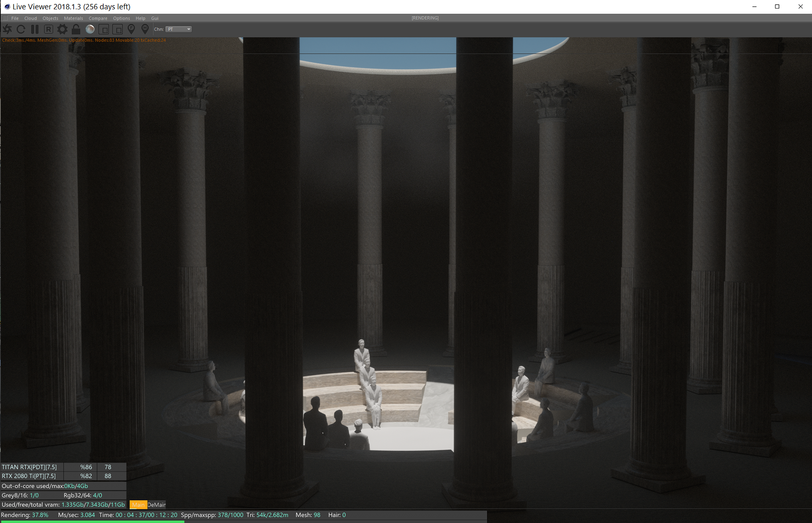
Task: Open the Options menu
Action: pos(121,18)
